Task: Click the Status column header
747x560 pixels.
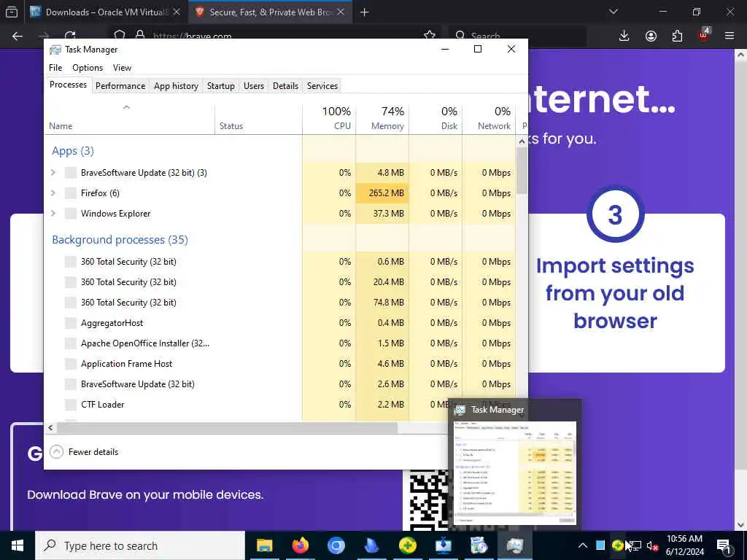Action: click(x=258, y=117)
